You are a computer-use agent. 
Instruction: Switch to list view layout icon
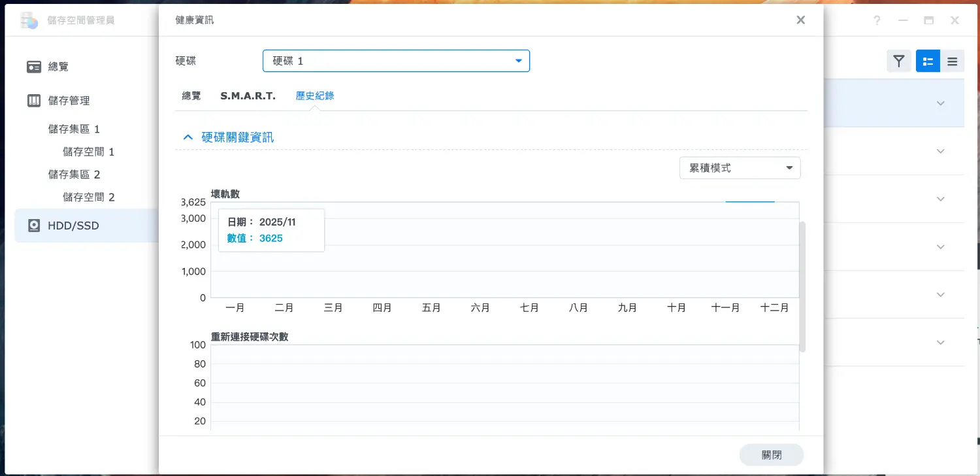coord(952,61)
